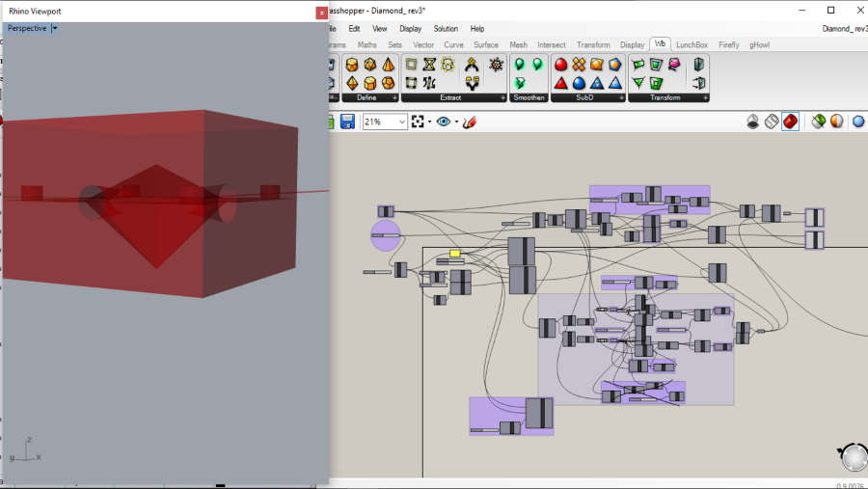Select the first orange polyhedron icon in Define
This screenshot has width=868, height=489.
pyautogui.click(x=351, y=65)
